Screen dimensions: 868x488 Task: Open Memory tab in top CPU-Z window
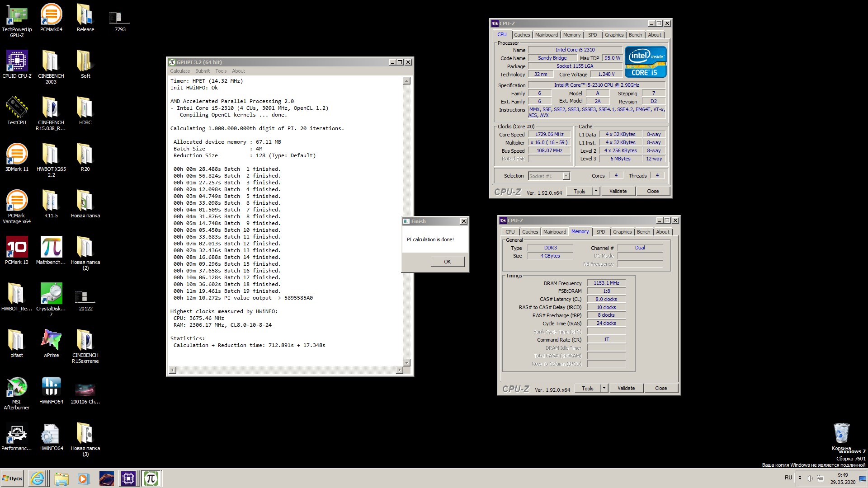572,35
